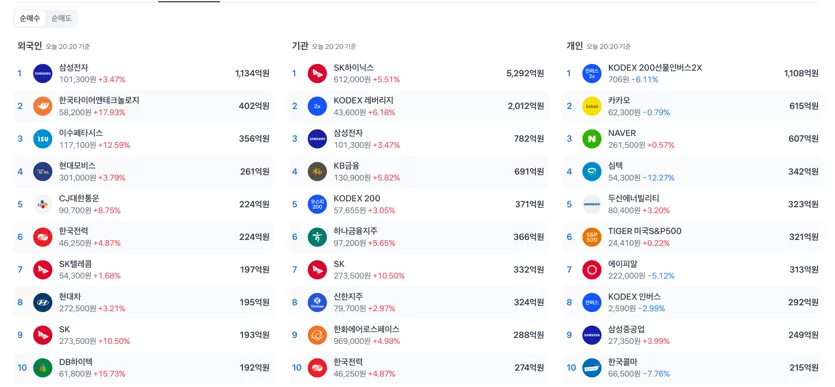Click the KB금융 logo icon

pos(317,171)
